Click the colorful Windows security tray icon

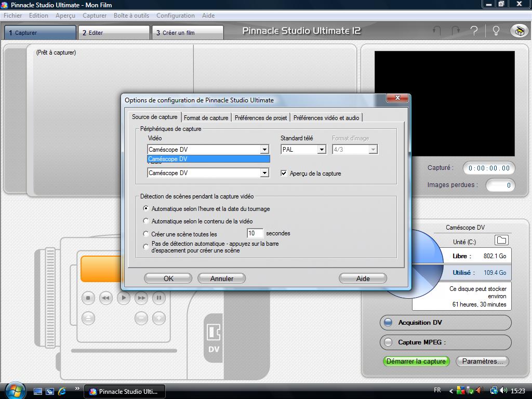click(x=460, y=391)
